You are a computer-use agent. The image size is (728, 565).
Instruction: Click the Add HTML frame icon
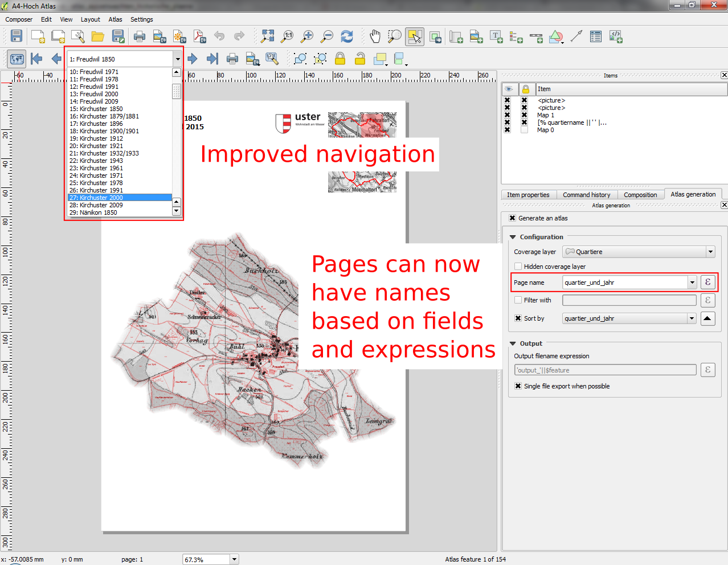pyautogui.click(x=616, y=37)
